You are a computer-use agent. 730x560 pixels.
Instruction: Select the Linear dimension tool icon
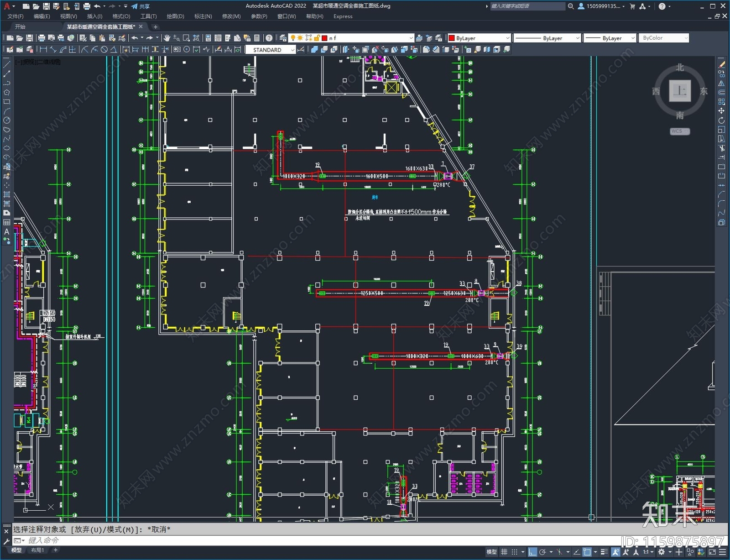(43, 50)
